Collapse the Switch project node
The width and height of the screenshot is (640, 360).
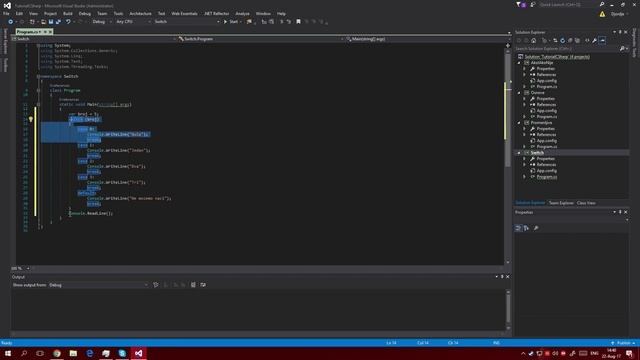[519, 153]
